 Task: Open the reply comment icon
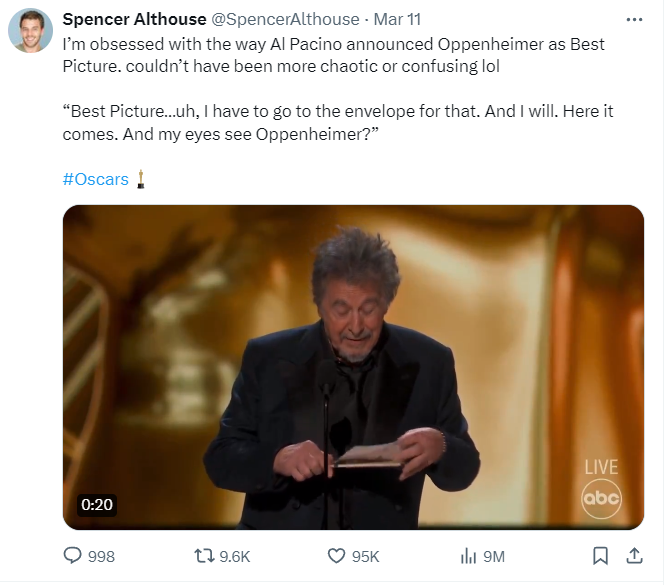click(x=72, y=556)
